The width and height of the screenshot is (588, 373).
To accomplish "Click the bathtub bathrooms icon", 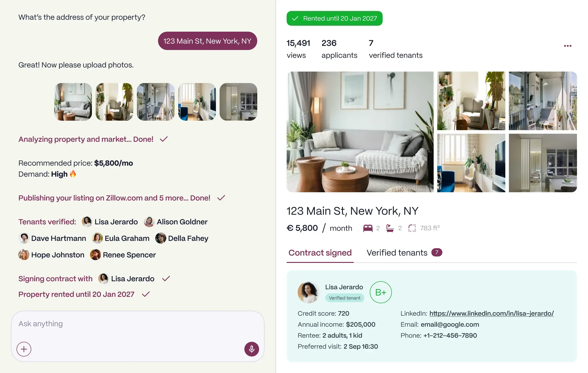I will [x=390, y=228].
